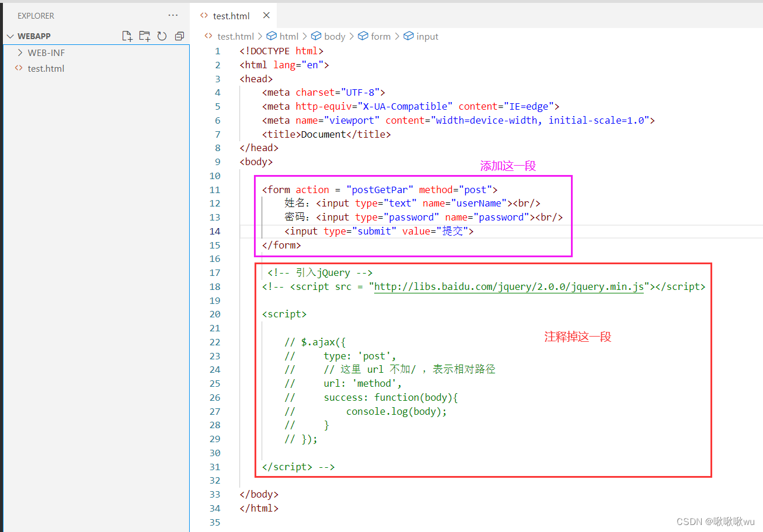This screenshot has width=763, height=532.
Task: Refresh the Explorer file tree
Action: pos(162,36)
